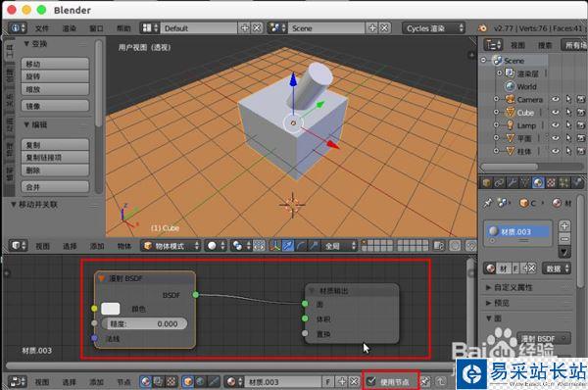Click the outliner horizontal scrollbar
The width and height of the screenshot is (588, 390).
[x=509, y=167]
